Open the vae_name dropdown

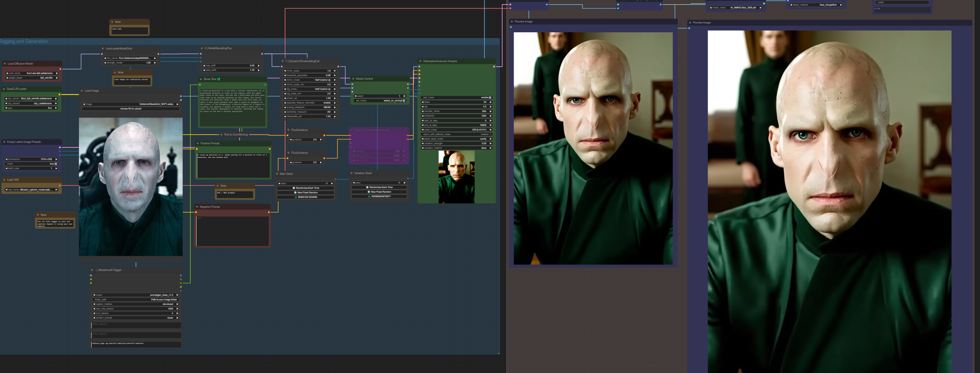[32, 189]
